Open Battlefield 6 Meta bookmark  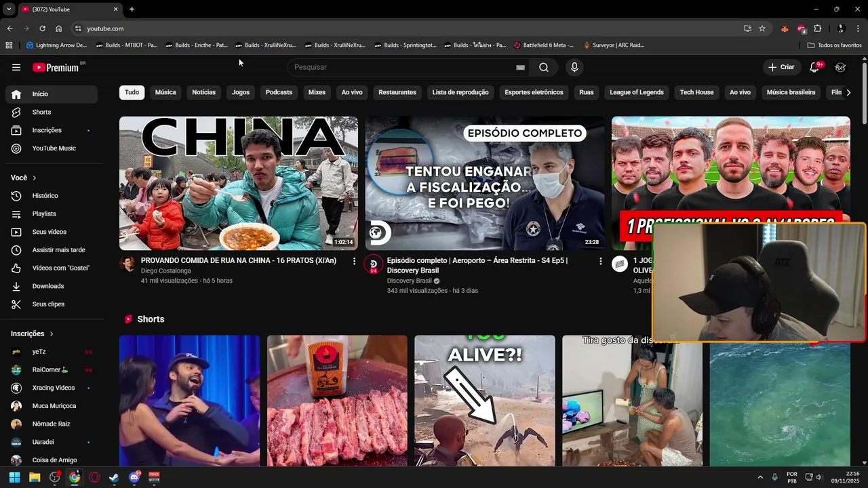(544, 45)
